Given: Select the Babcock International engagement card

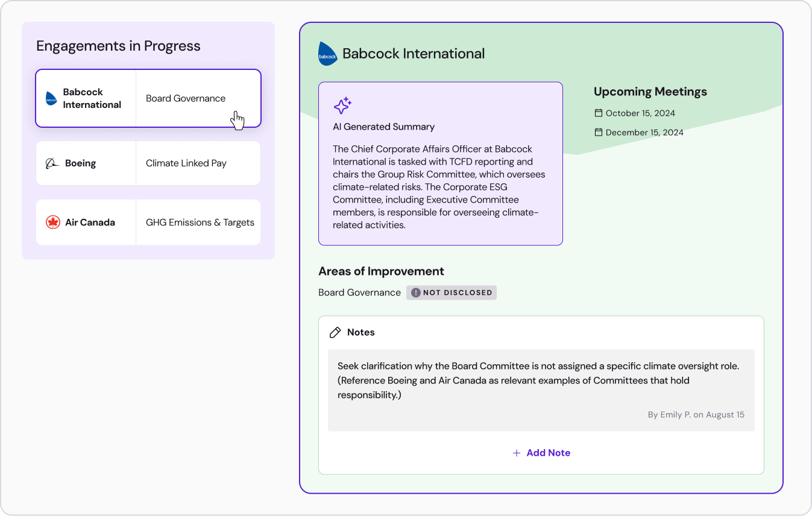Looking at the screenshot, I should click(148, 98).
